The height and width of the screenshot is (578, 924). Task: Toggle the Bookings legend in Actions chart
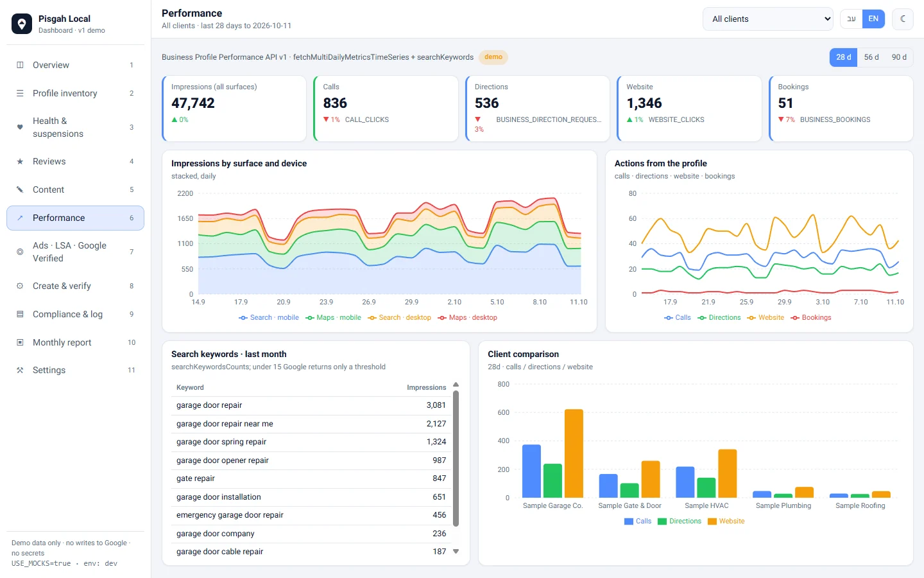tap(811, 317)
